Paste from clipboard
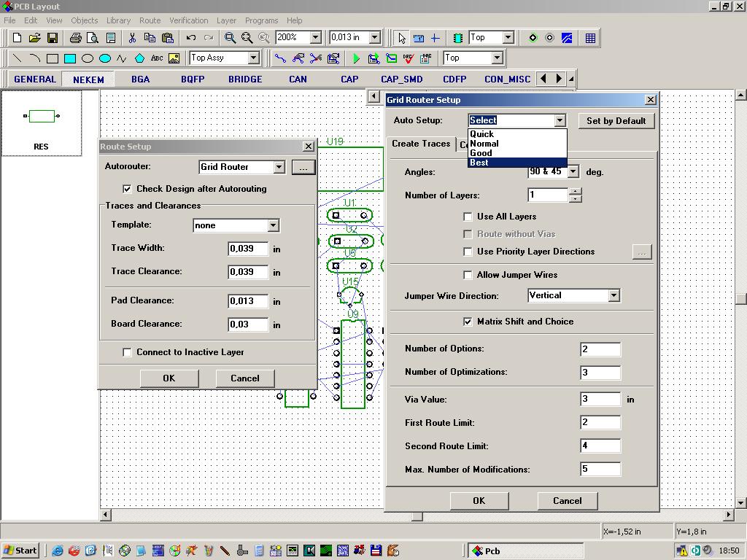The image size is (747, 560). point(167,38)
